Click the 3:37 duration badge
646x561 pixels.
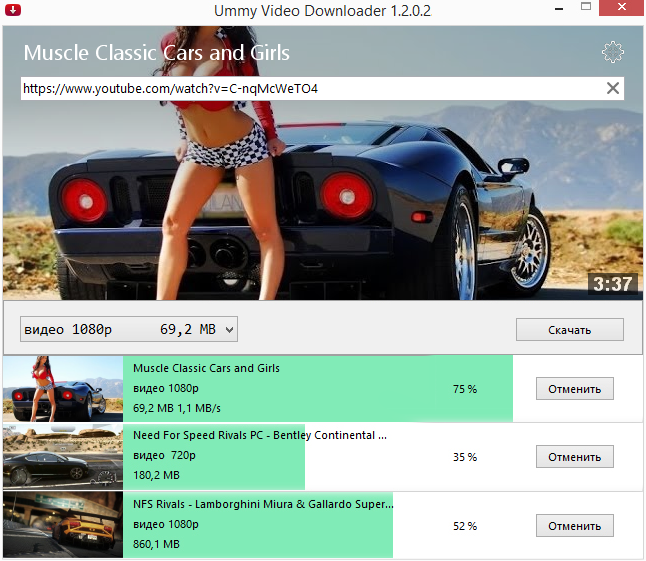point(612,284)
